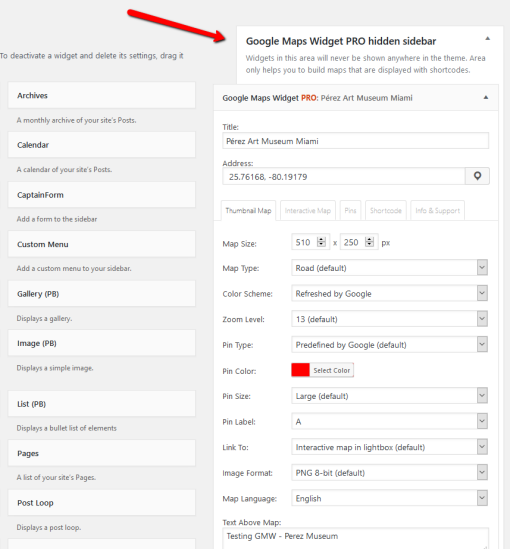The height and width of the screenshot is (549, 510).
Task: Select the Post Loop widget
Action: tap(102, 502)
